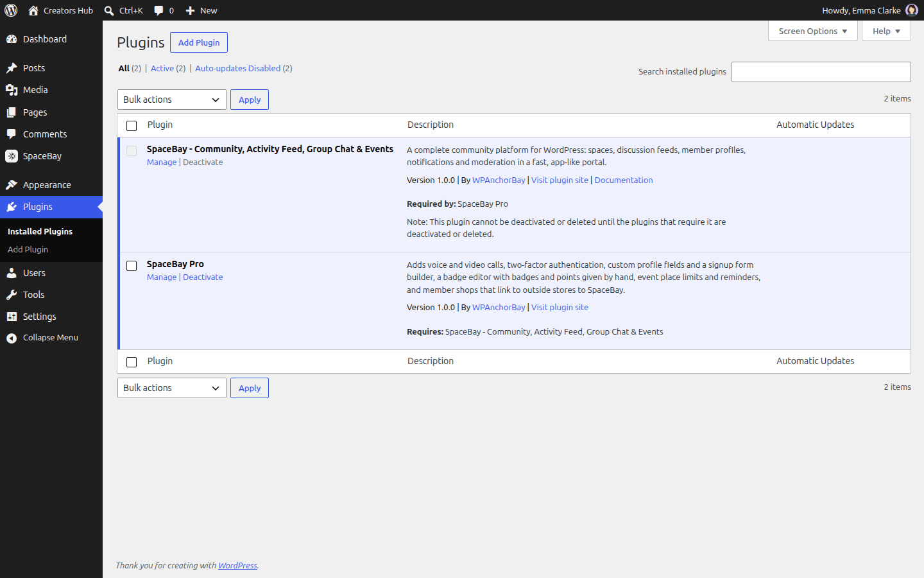Open Emma Clarke's avatar icon
Image resolution: width=924 pixels, height=578 pixels.
click(x=911, y=10)
